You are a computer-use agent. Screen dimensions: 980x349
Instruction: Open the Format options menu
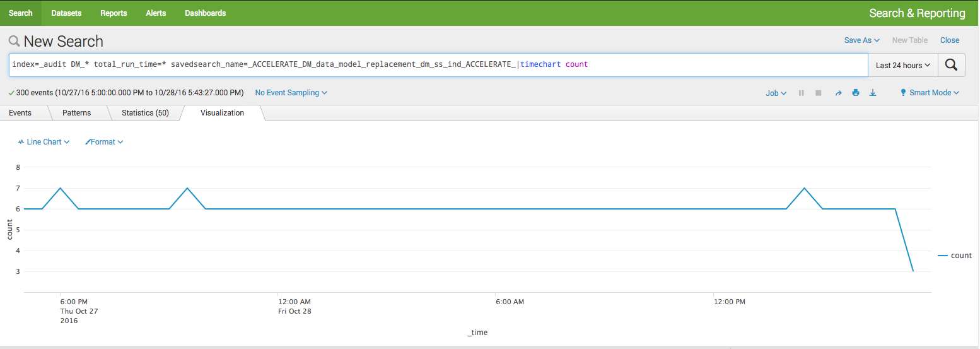104,142
